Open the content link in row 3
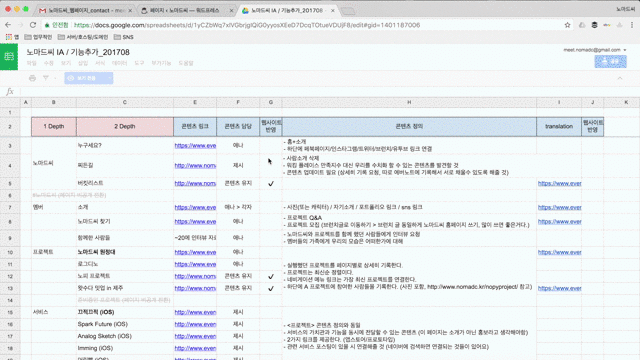640x360 pixels. coord(195,146)
